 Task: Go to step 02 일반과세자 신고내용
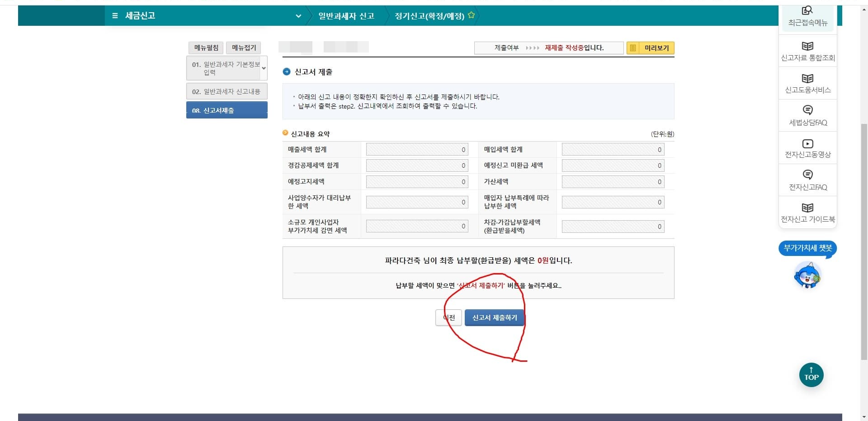click(226, 91)
